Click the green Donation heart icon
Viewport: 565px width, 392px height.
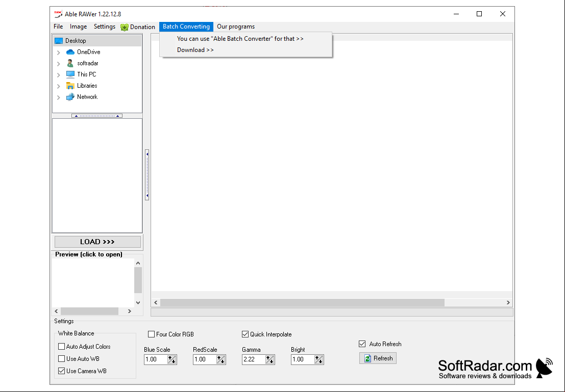[x=125, y=27]
